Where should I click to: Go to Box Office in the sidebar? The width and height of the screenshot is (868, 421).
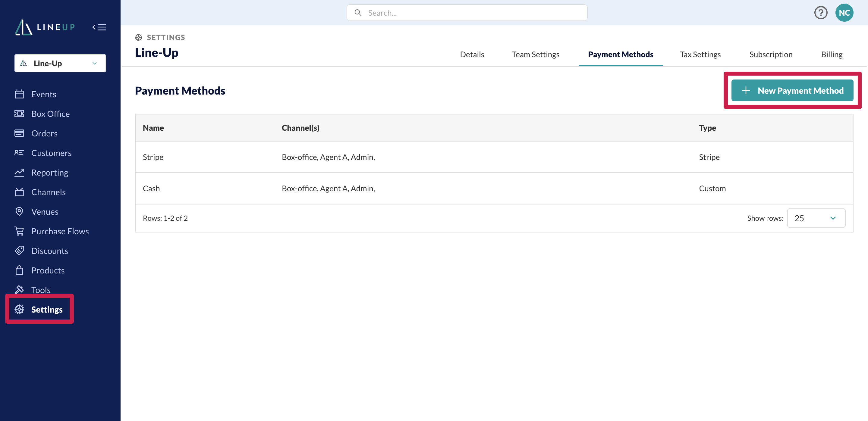(x=50, y=114)
